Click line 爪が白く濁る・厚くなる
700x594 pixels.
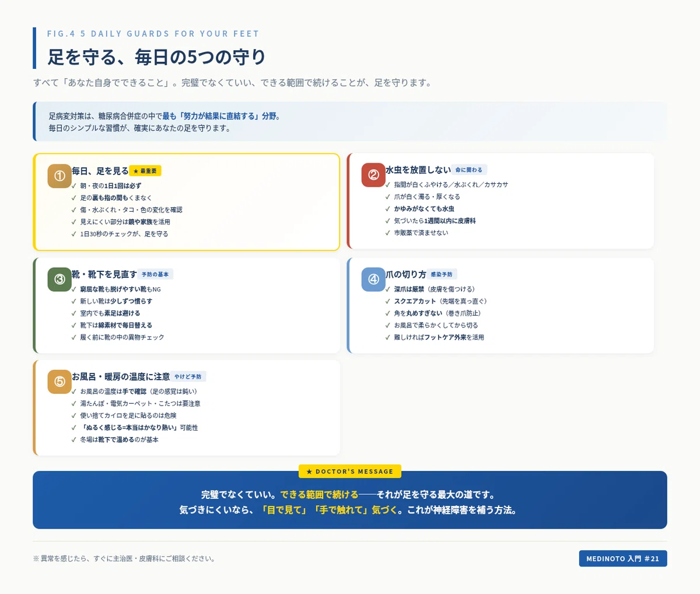click(x=427, y=197)
